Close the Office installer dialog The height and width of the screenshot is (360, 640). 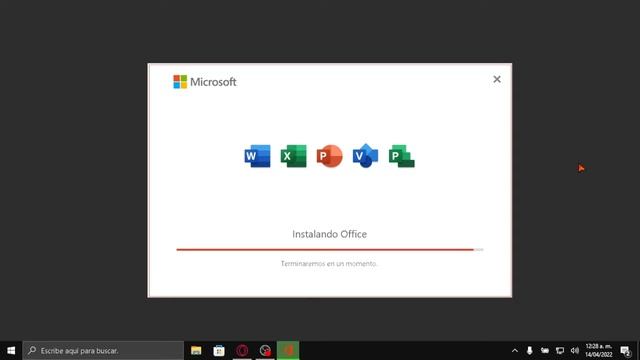(497, 79)
